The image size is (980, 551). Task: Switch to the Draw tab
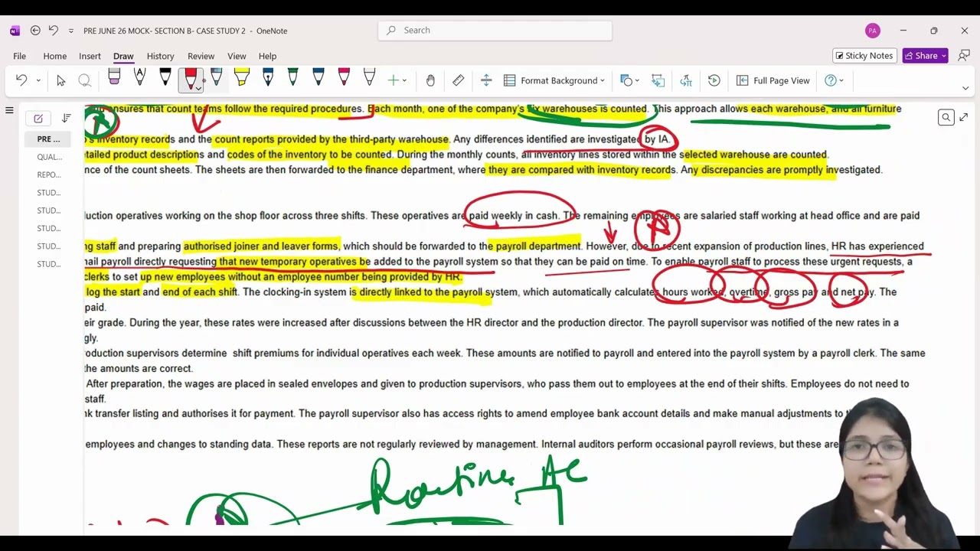point(123,56)
